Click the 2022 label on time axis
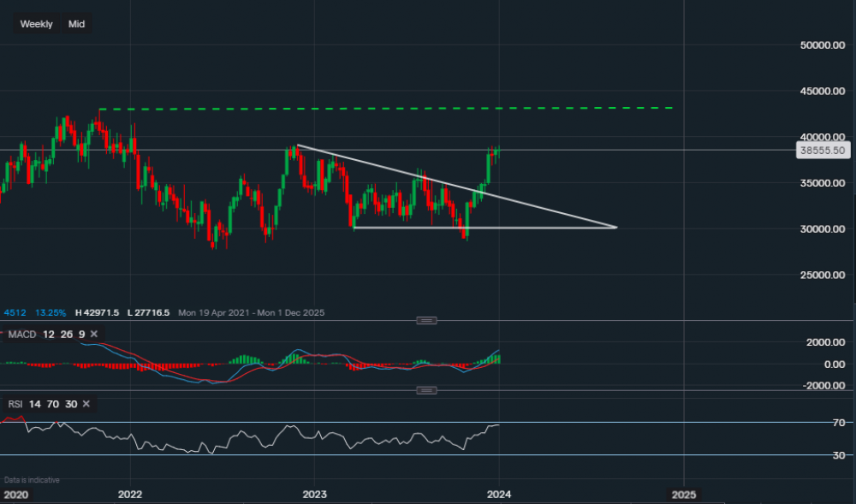Screen dimensions: 856x504 click(x=129, y=495)
